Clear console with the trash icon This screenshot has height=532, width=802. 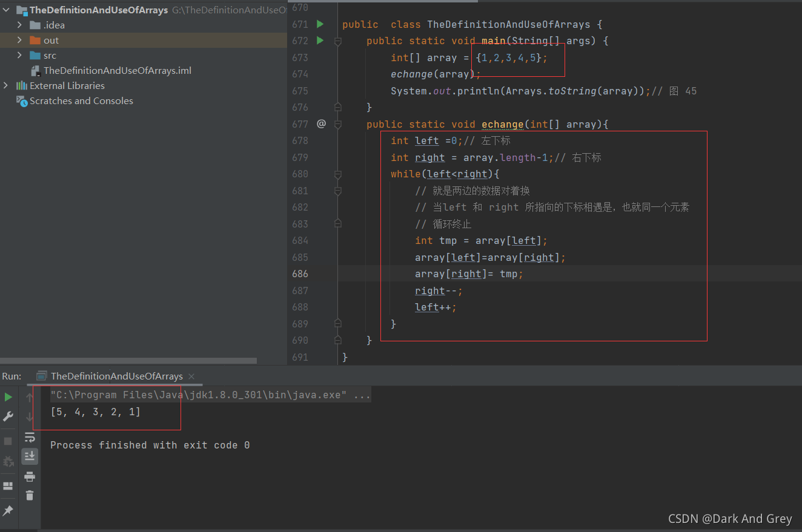click(30, 495)
